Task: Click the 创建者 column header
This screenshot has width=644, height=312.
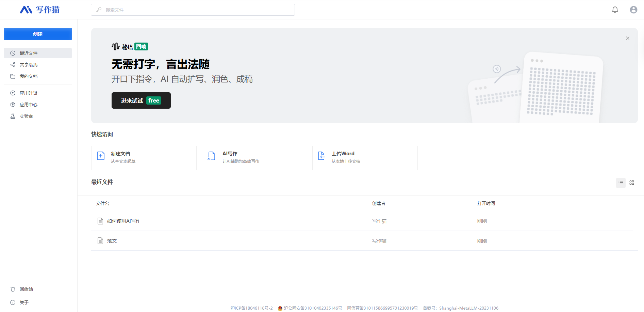Action: coord(379,203)
